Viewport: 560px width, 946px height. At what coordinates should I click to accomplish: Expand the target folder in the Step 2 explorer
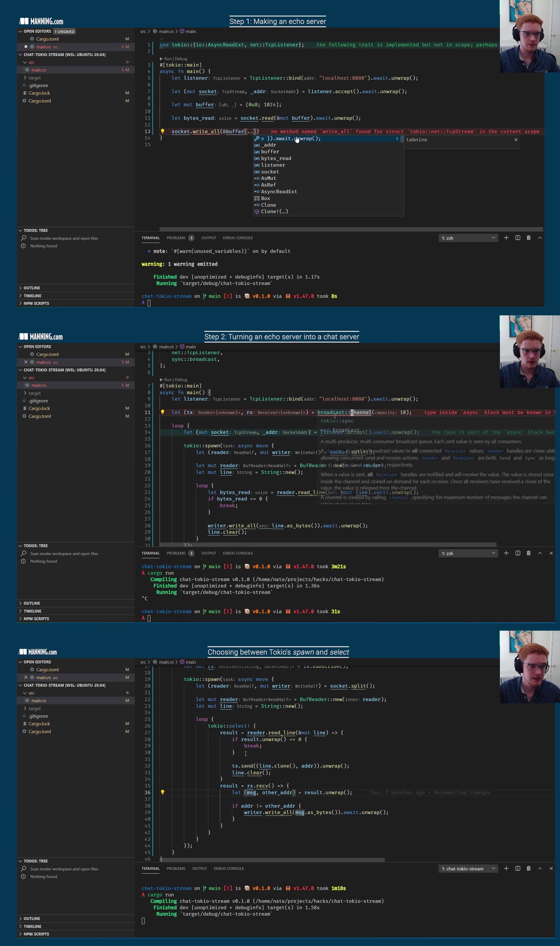[34, 393]
